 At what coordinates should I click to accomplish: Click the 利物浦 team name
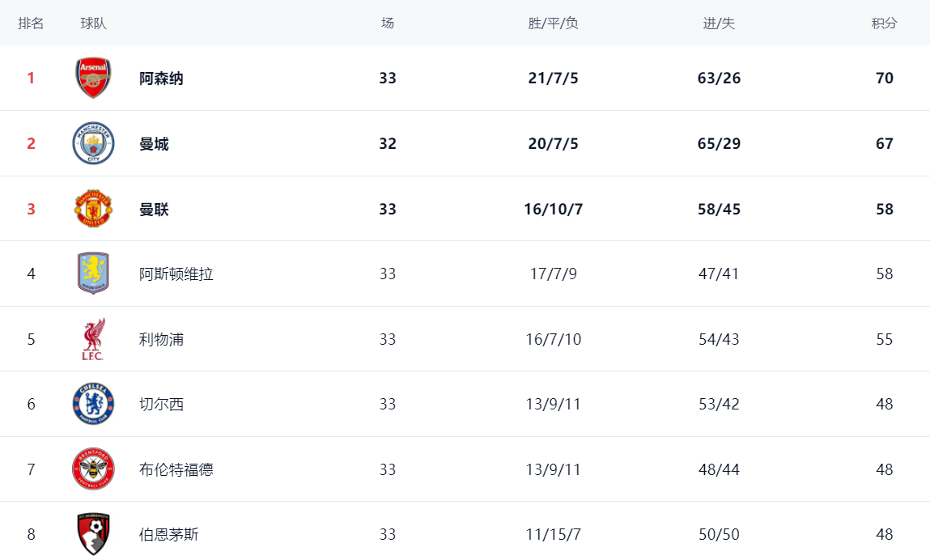(161, 340)
